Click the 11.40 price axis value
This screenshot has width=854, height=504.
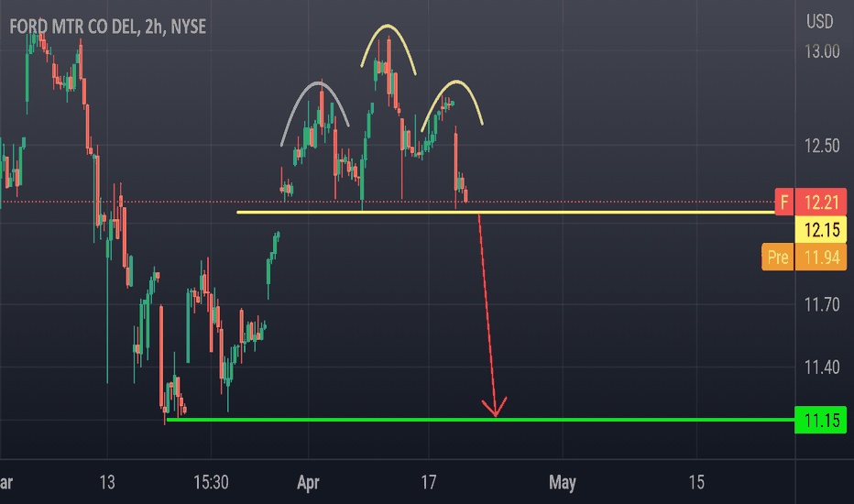pos(822,367)
